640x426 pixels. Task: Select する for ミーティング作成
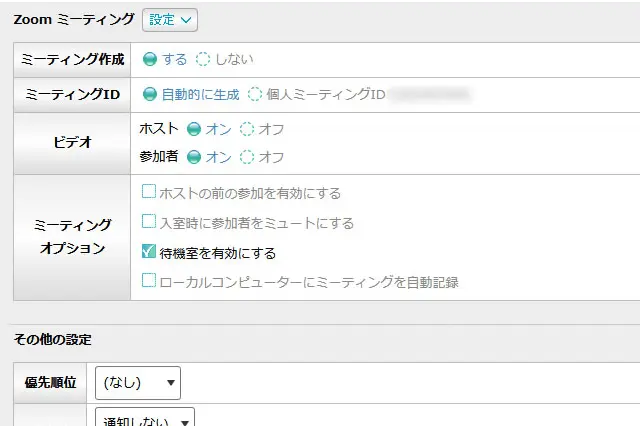[x=150, y=59]
